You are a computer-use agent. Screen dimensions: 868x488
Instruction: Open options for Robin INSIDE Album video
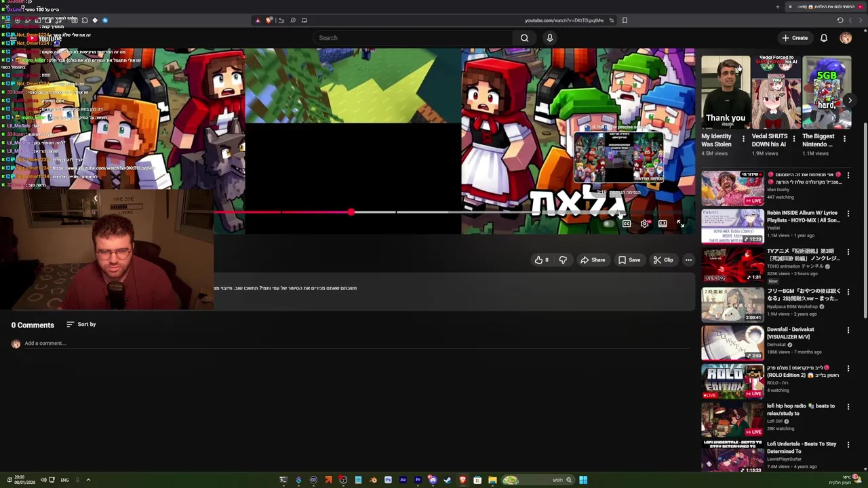click(848, 213)
